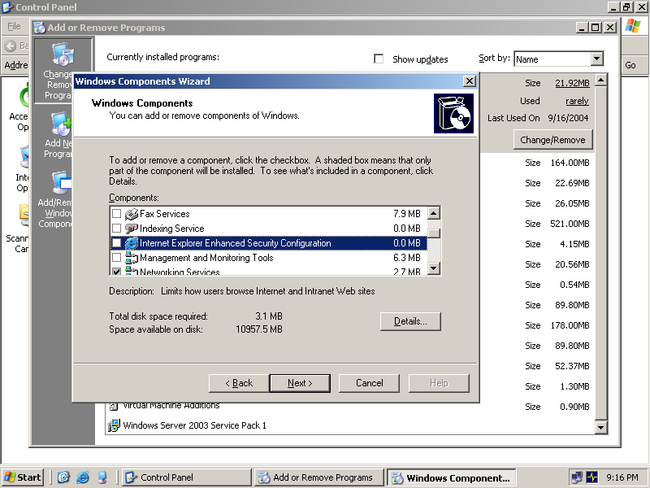Tick the Indexing Service checkbox
650x488 pixels.
(x=116, y=228)
